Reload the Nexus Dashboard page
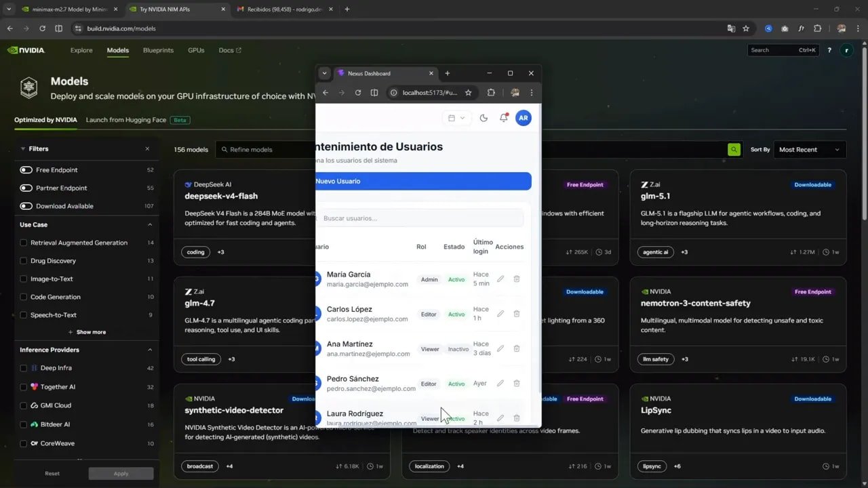 [358, 93]
